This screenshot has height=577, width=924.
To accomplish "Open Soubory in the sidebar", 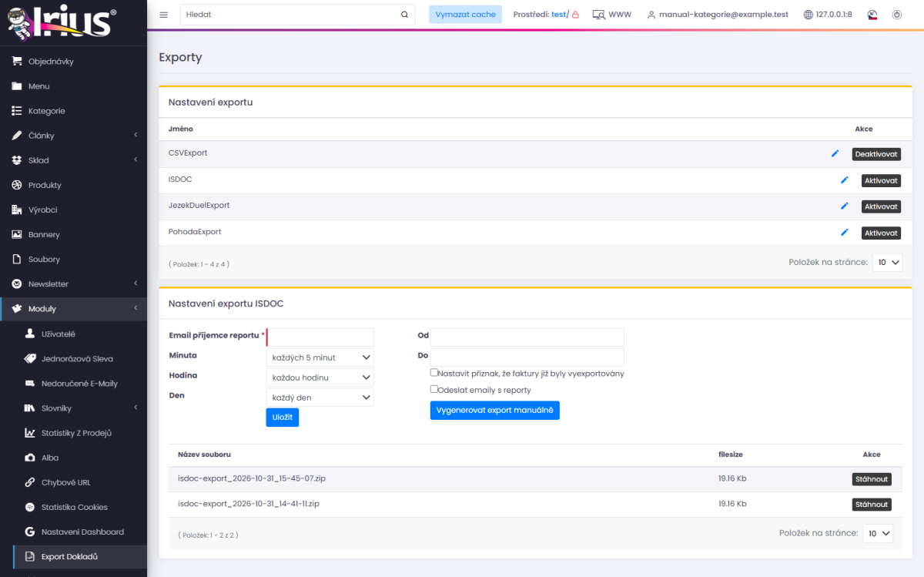I will (x=73, y=259).
